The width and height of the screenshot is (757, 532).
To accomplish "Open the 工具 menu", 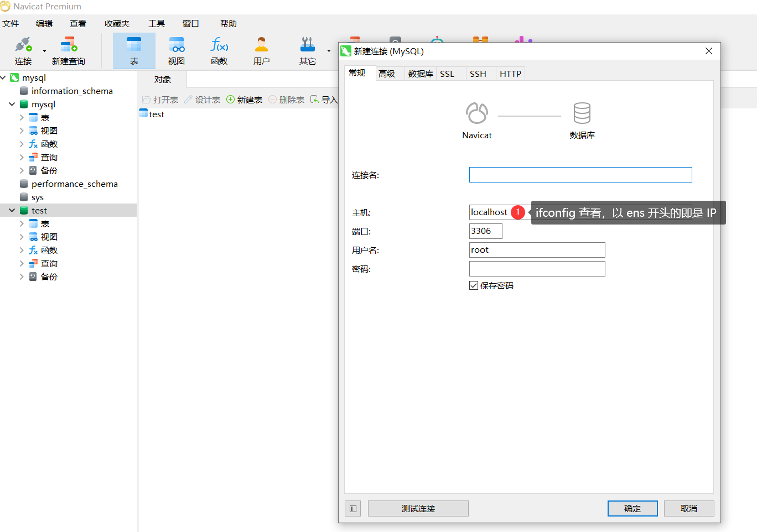I will (x=157, y=23).
